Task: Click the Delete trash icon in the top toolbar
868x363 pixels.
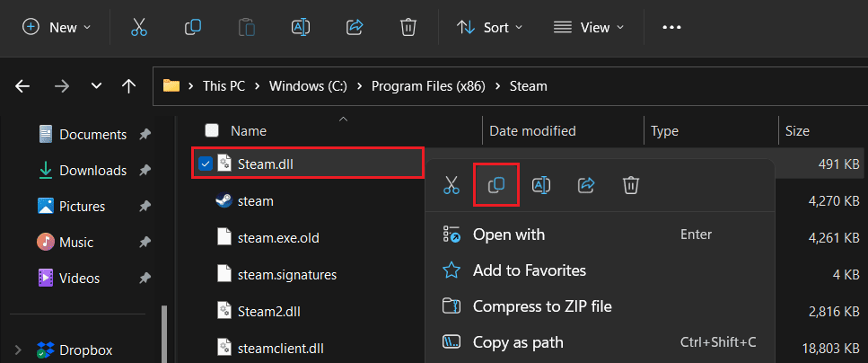Action: coord(408,27)
